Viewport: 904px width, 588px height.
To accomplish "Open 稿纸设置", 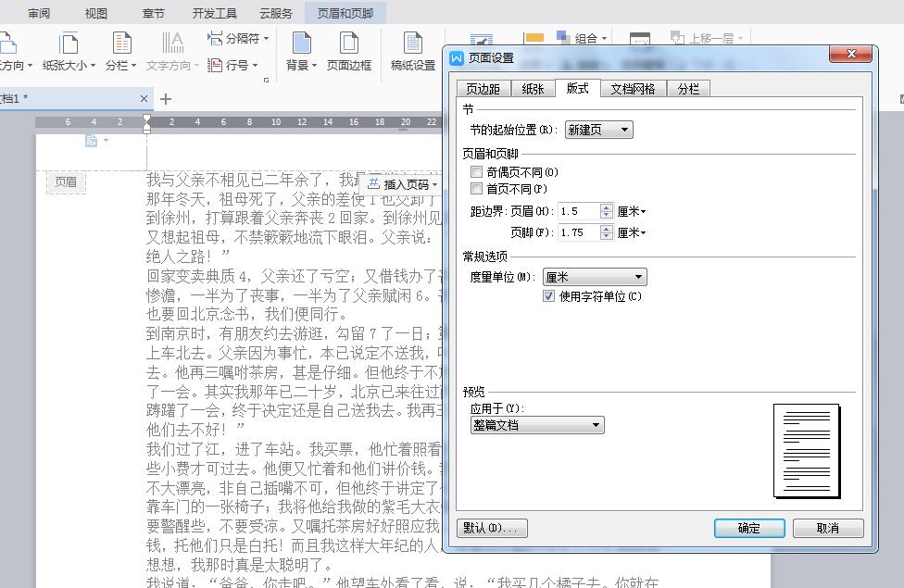I will 413,51.
